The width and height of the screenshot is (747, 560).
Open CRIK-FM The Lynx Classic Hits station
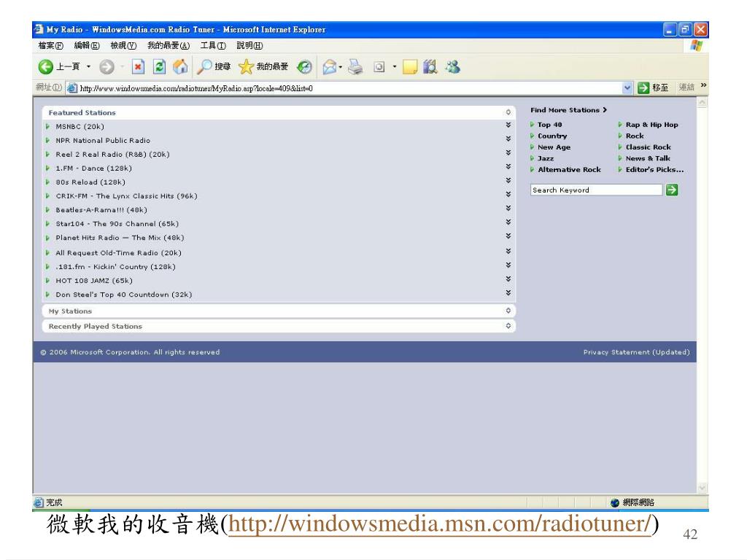pos(126,195)
